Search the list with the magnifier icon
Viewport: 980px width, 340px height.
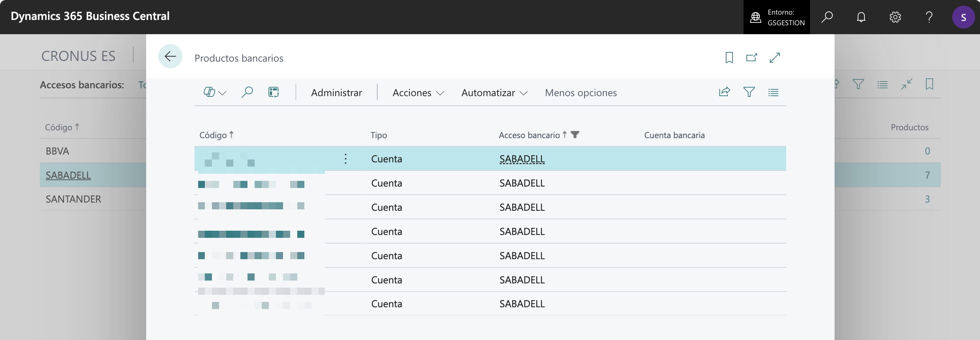pyautogui.click(x=247, y=92)
